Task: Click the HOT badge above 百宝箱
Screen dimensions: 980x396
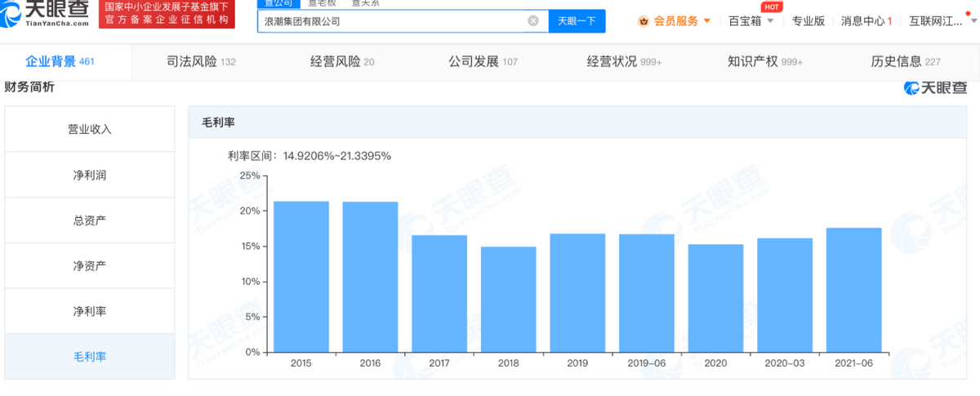Action: tap(772, 7)
